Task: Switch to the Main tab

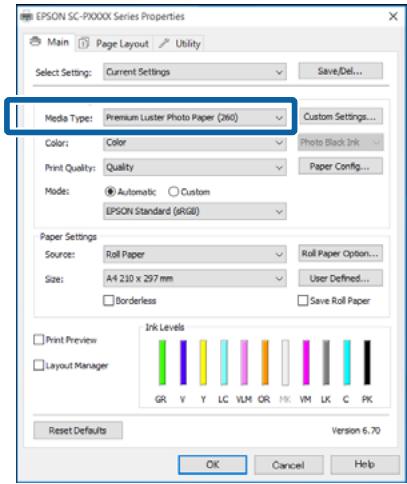Action: click(x=49, y=42)
